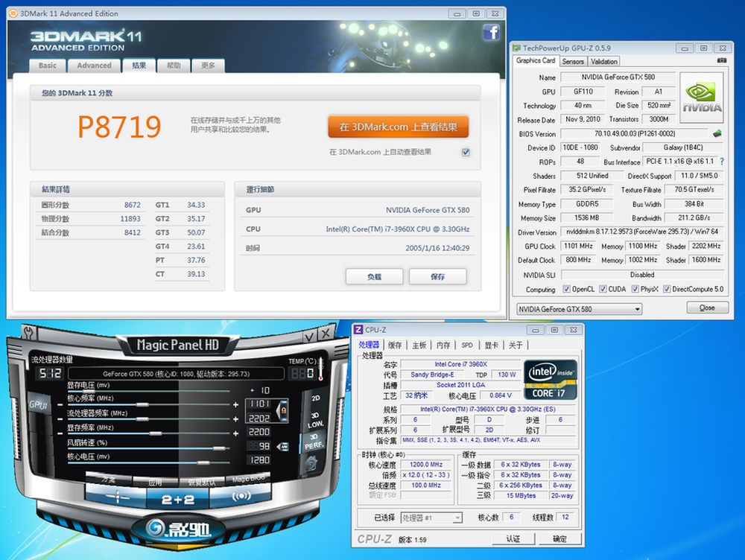
Task: Select the GPU1 tab in Magic Panel
Action: [38, 404]
